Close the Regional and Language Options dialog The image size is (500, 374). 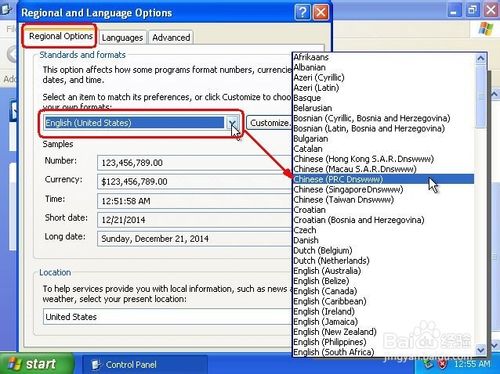pos(321,13)
